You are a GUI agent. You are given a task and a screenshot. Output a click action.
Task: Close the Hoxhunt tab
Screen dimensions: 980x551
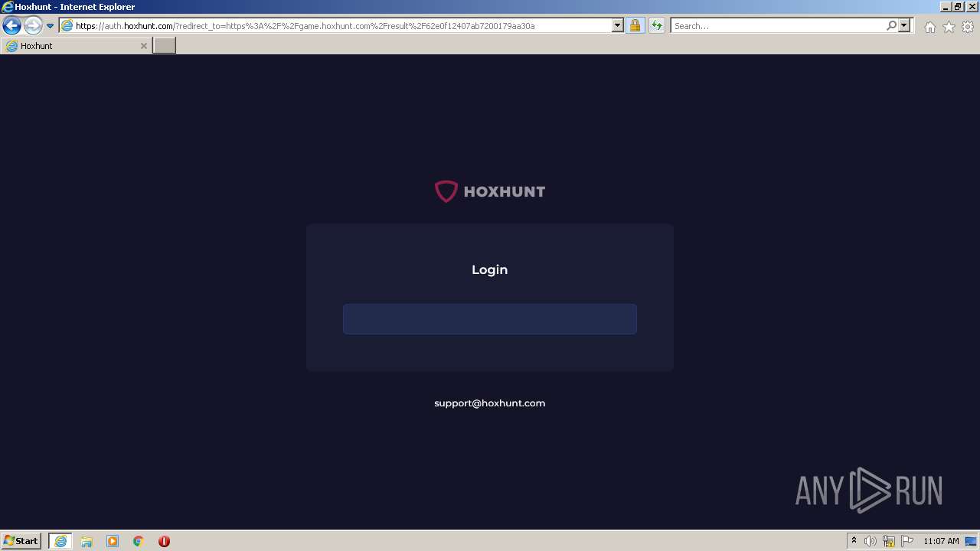[x=143, y=46]
